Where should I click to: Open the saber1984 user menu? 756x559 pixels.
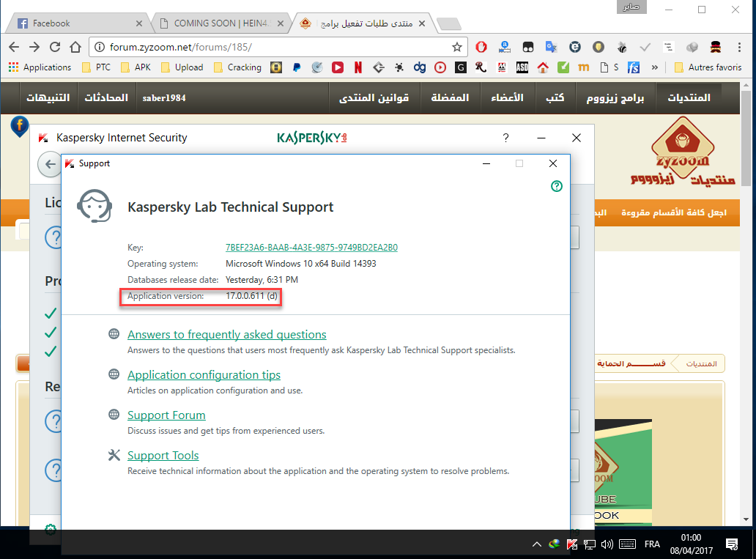(x=164, y=98)
